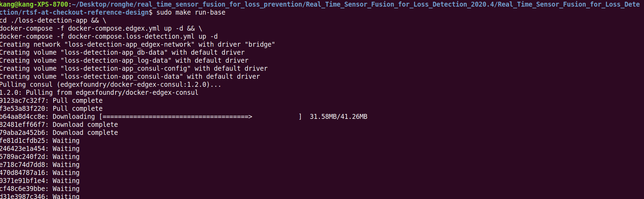The image size is (644, 199).
Task: Click 'Download complete' status for 82481eff66f7
Action: point(85,125)
